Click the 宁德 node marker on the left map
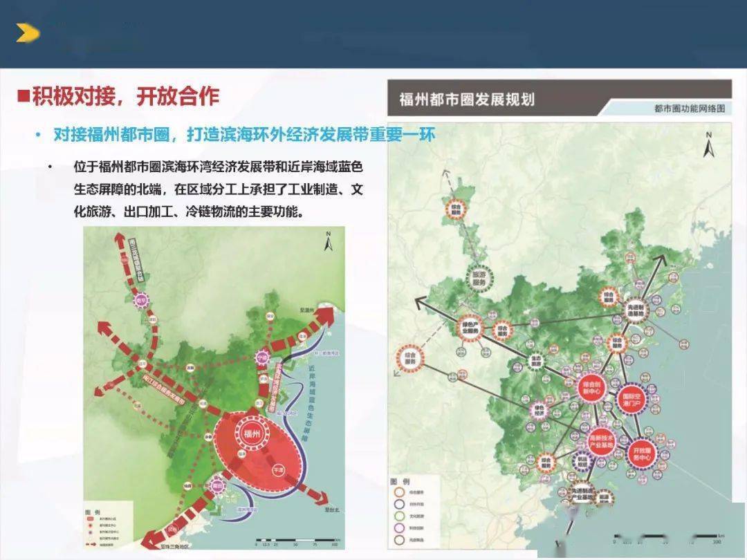 (x=263, y=356)
